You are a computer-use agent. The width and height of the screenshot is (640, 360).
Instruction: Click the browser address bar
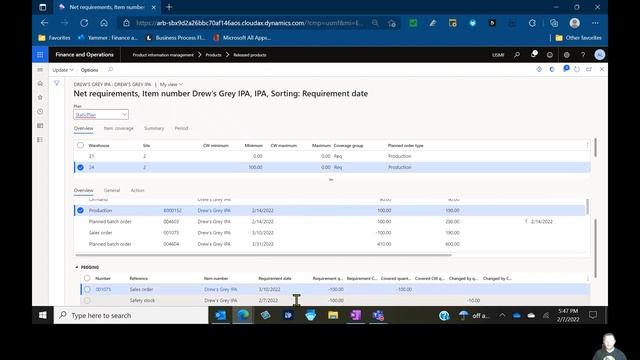(249, 23)
